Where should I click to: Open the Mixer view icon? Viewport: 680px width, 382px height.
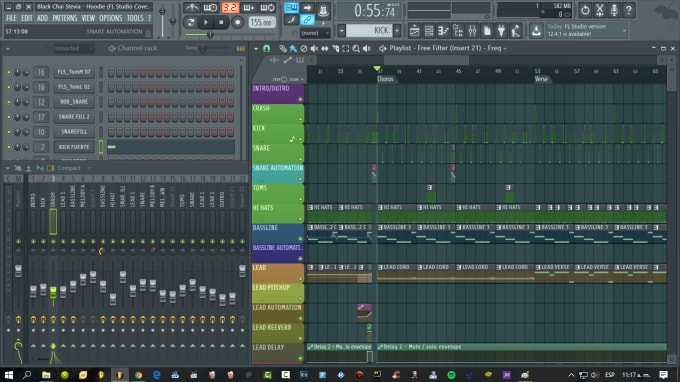pos(472,30)
